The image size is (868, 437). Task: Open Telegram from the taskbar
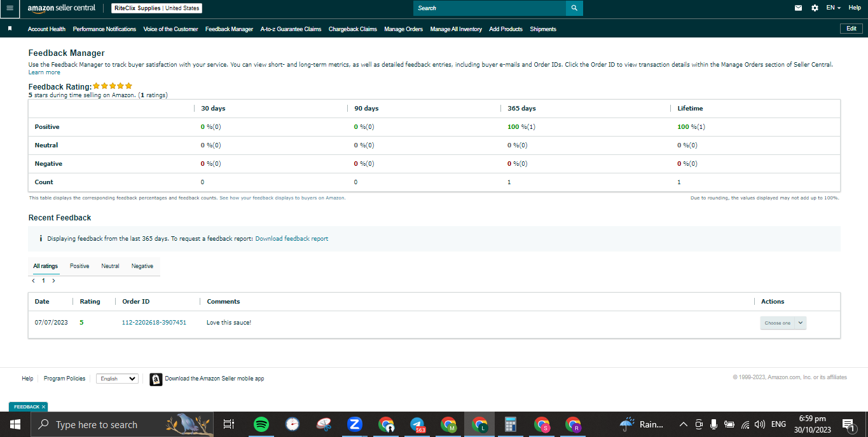pyautogui.click(x=417, y=424)
